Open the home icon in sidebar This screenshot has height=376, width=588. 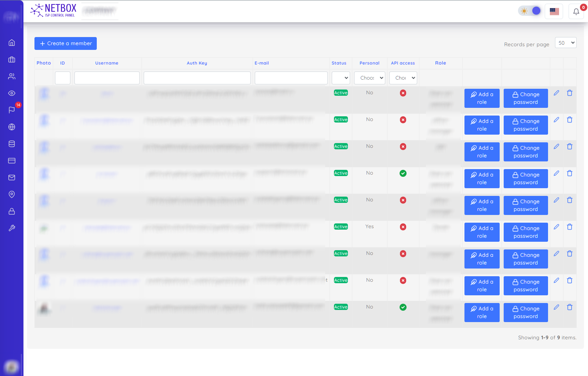tap(12, 43)
